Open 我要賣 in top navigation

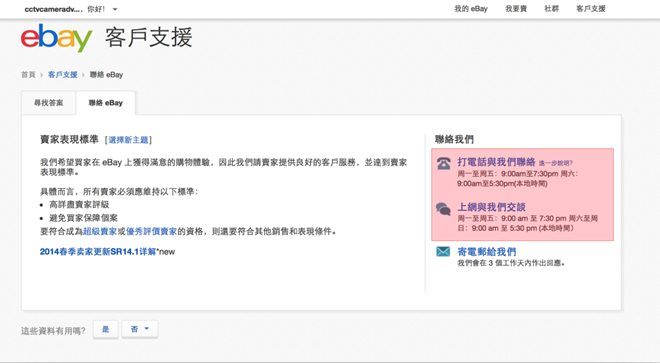point(516,8)
